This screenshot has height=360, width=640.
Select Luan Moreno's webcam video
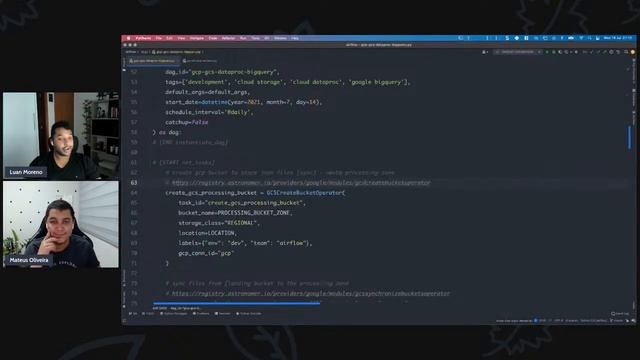(x=61, y=136)
